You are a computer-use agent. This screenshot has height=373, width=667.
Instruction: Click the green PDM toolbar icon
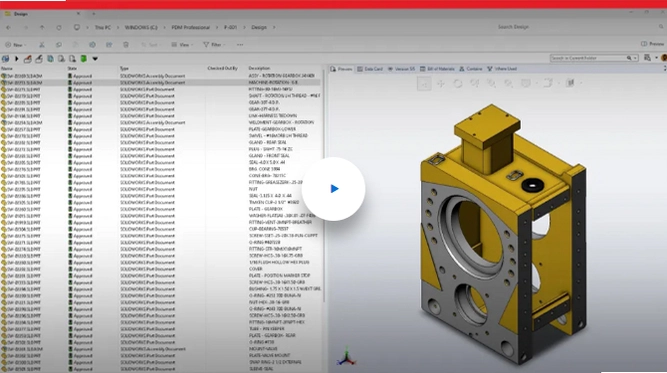click(x=84, y=59)
